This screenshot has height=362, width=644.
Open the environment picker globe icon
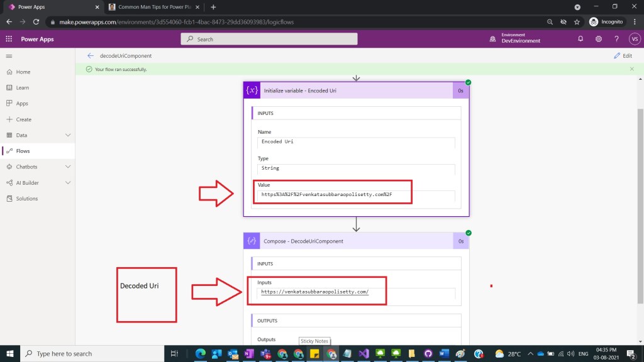pyautogui.click(x=492, y=39)
